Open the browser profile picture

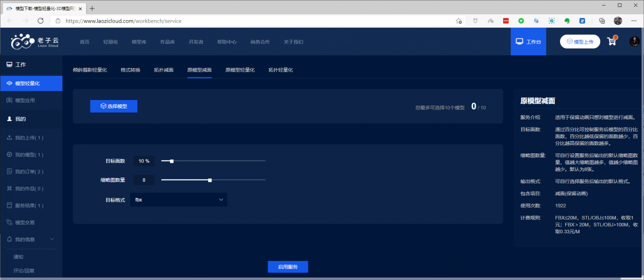click(618, 21)
